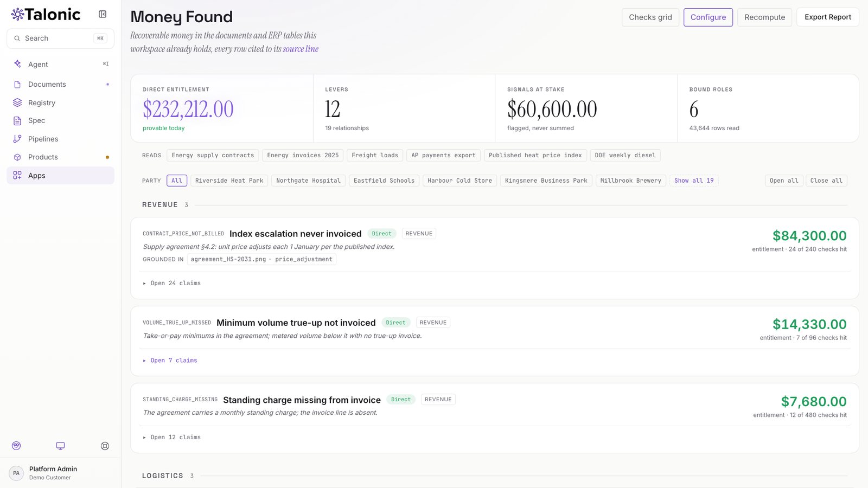Screen dimensions: 868x488
Task: Open the Products section
Action: click(x=60, y=157)
